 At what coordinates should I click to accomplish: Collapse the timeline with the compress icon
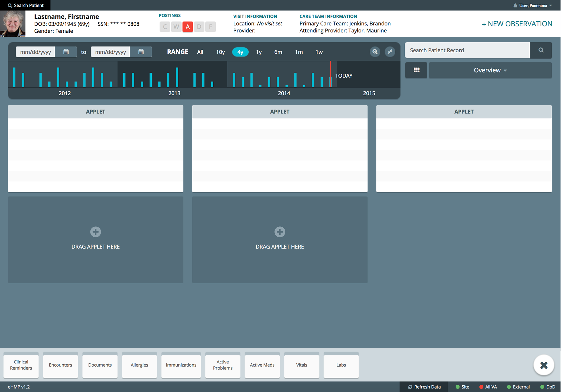[x=390, y=52]
